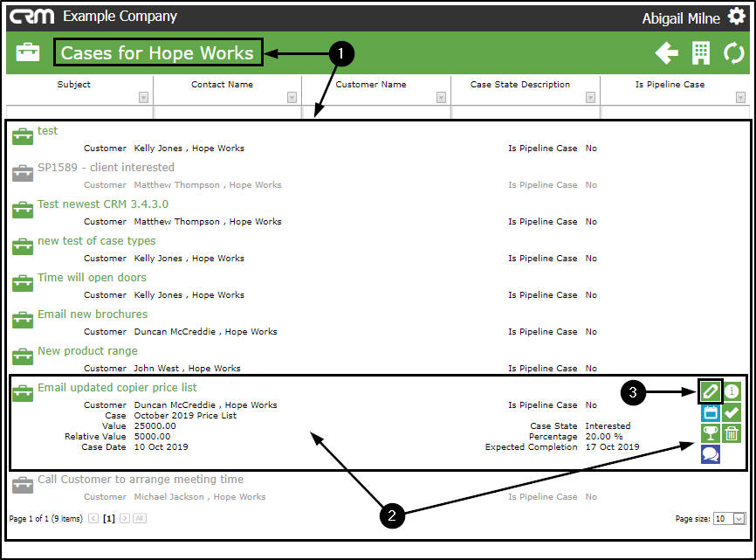Mark case complete with checkmark icon

click(732, 412)
